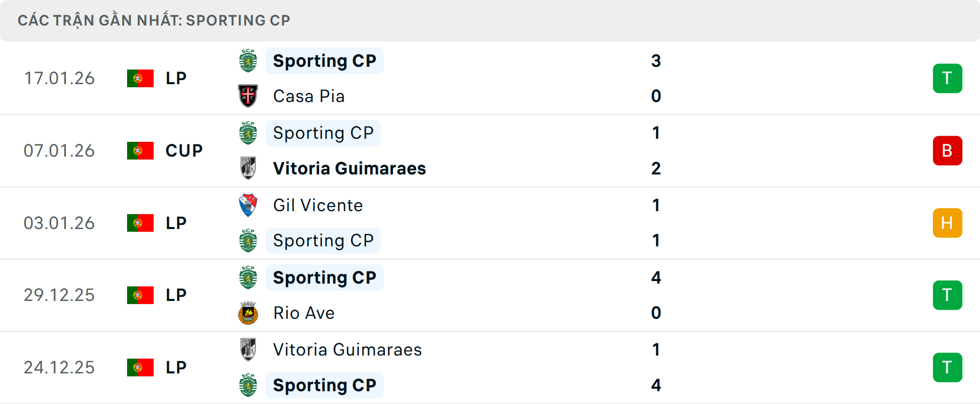
Task: Select the LP competition label on 03.01.26
Action: (175, 223)
